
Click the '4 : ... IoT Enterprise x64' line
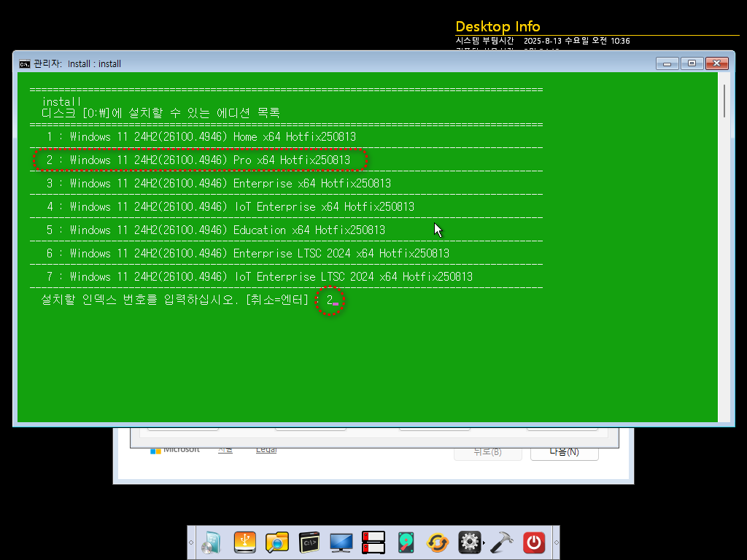(x=230, y=206)
